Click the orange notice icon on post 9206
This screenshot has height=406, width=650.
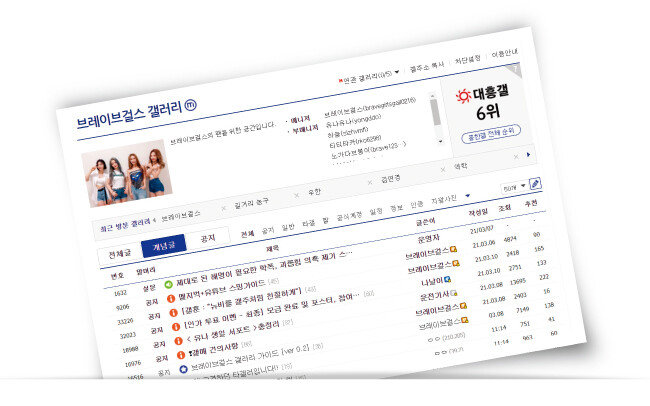coord(171,298)
